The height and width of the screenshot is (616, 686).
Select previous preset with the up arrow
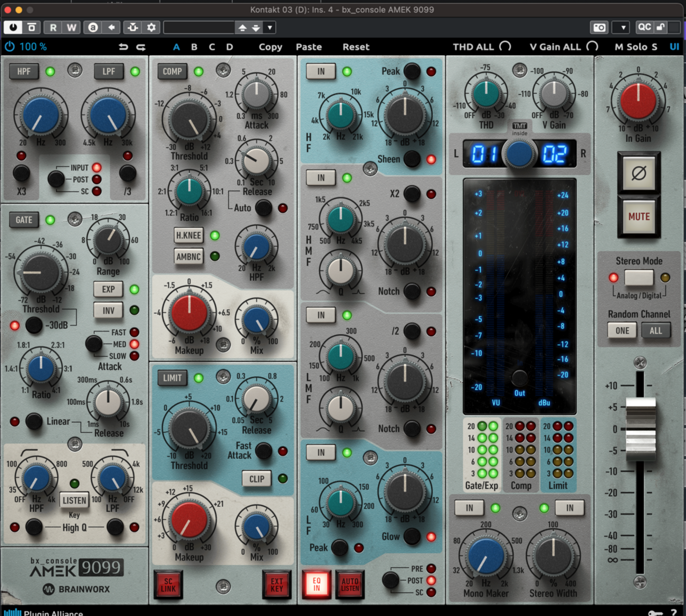coord(242,27)
